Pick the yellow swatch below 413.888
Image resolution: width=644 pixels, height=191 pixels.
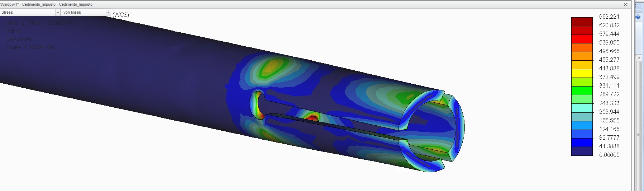pos(582,73)
